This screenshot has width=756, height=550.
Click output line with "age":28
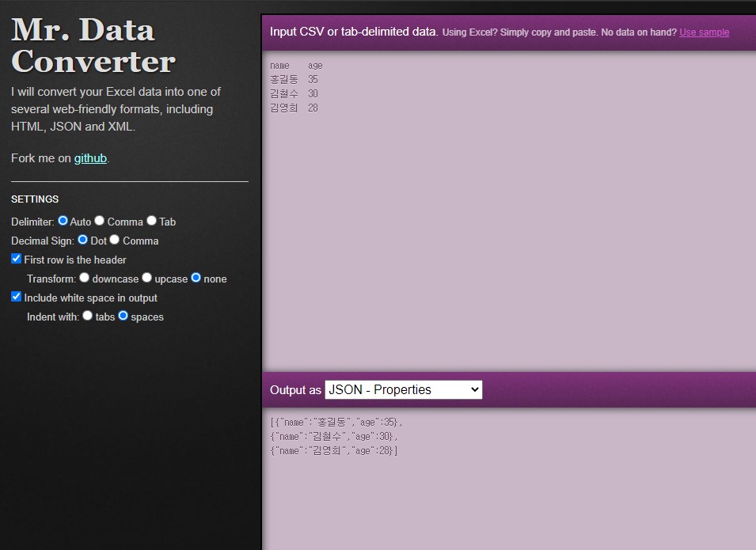coord(333,451)
